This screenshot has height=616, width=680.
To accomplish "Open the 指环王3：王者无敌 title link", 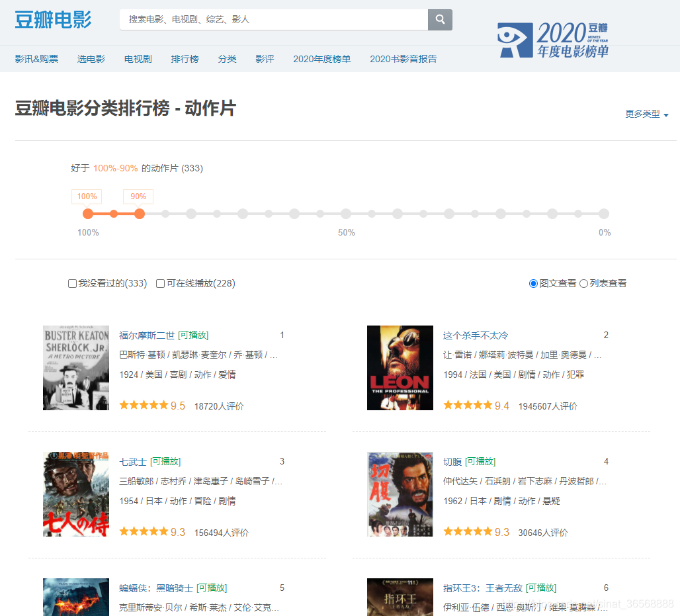I will point(483,588).
